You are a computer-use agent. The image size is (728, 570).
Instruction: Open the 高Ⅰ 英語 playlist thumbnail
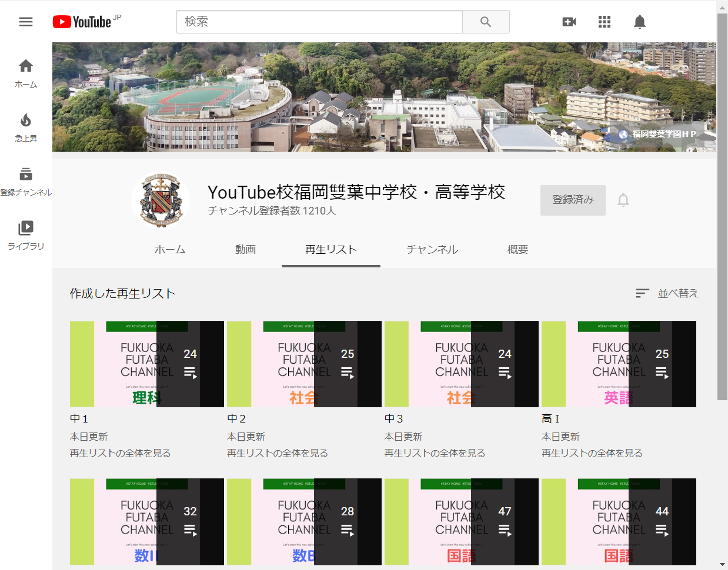[x=619, y=364]
